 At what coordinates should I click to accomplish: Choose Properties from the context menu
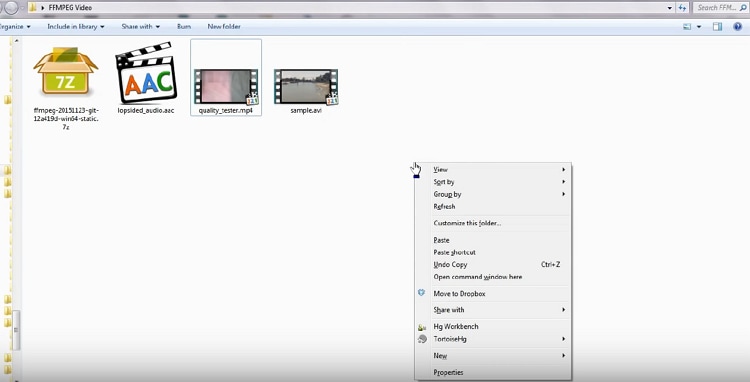point(493,372)
